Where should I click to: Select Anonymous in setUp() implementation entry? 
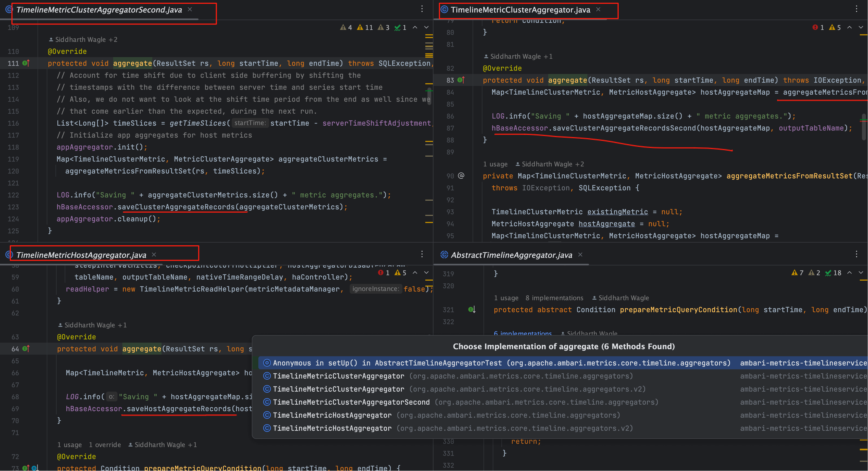(563, 363)
